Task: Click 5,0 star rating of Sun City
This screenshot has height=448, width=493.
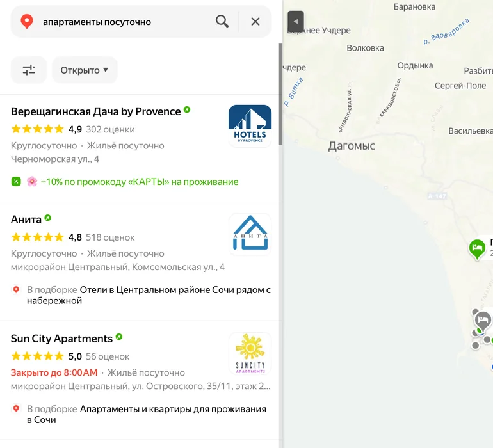Action: 75,356
